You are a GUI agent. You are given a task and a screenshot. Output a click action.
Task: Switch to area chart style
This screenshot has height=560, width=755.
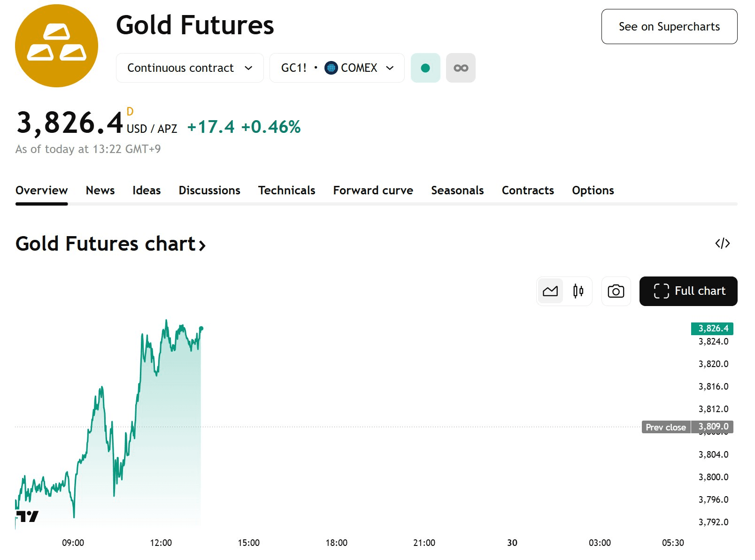(550, 291)
